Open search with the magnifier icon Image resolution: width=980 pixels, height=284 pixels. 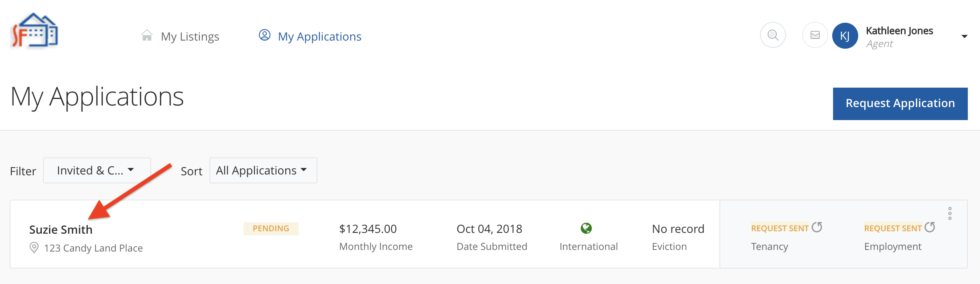point(773,35)
